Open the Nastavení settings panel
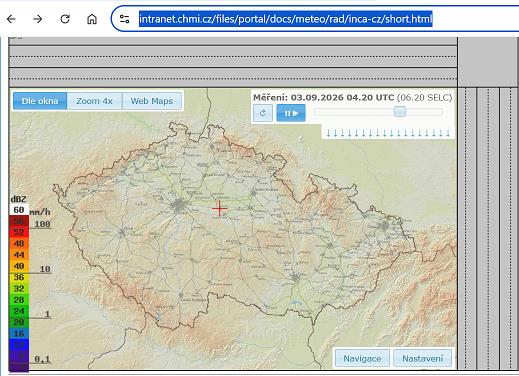Viewport: 519px width, 376px height. (422, 359)
